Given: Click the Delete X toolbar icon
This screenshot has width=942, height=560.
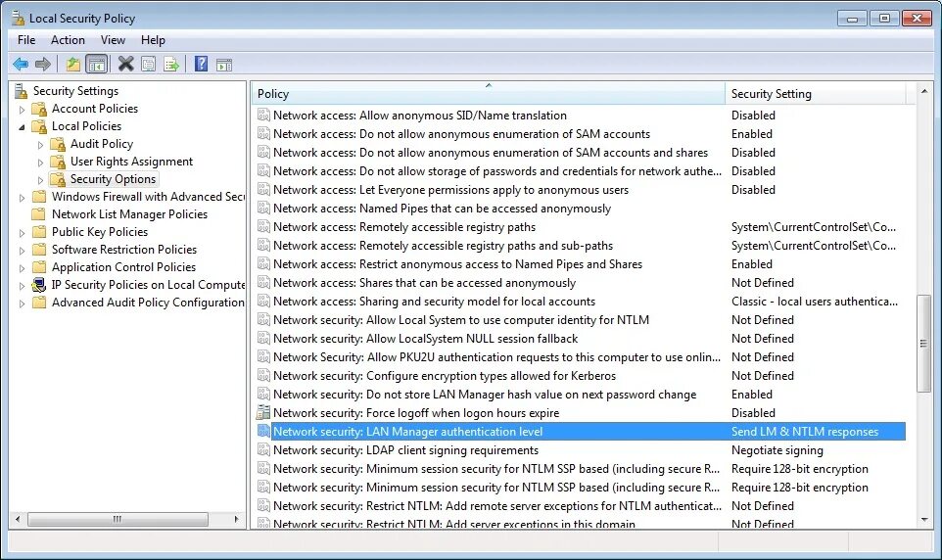Looking at the screenshot, I should [125, 64].
